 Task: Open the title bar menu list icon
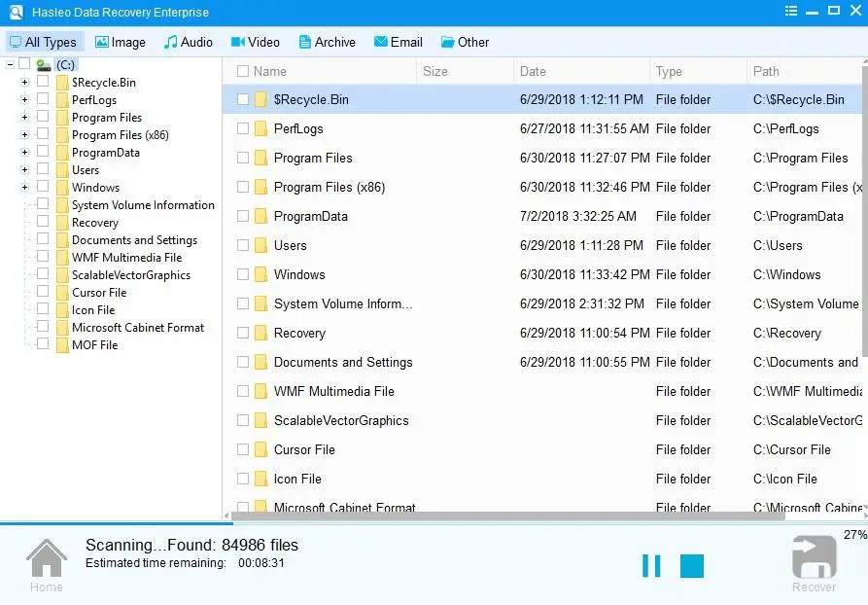pyautogui.click(x=791, y=11)
